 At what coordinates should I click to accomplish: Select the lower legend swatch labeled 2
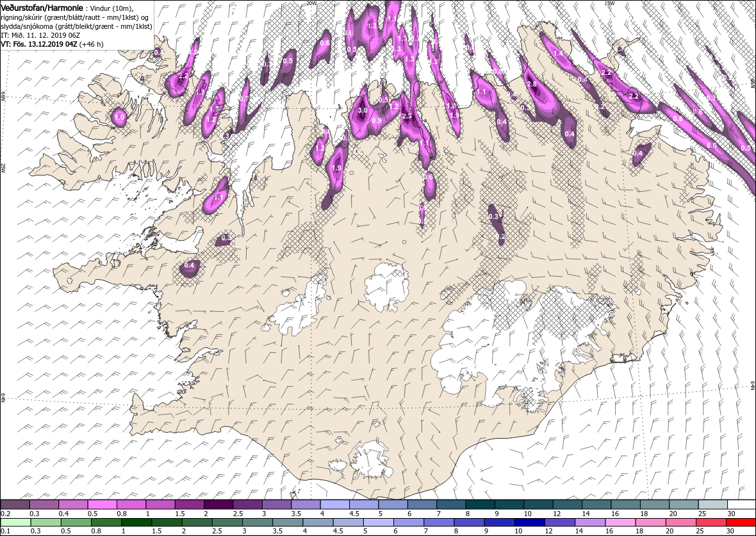(197, 523)
